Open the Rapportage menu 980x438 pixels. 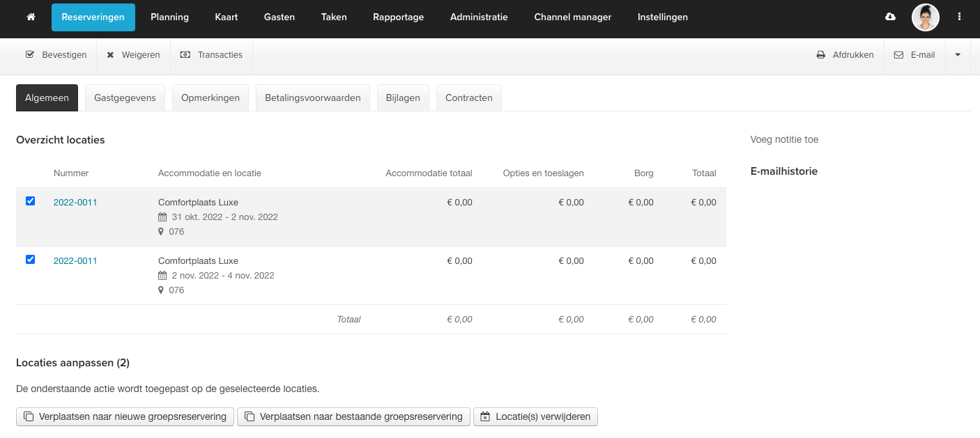(398, 17)
